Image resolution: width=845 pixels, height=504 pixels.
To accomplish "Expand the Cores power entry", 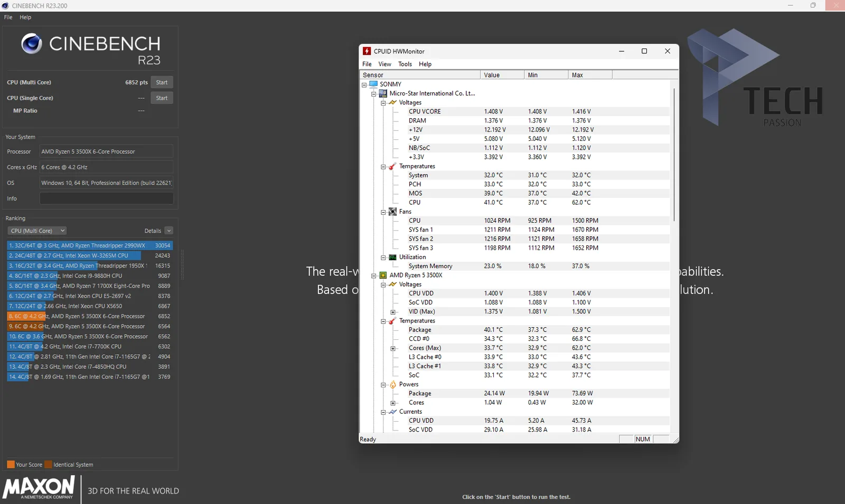I will click(392, 403).
